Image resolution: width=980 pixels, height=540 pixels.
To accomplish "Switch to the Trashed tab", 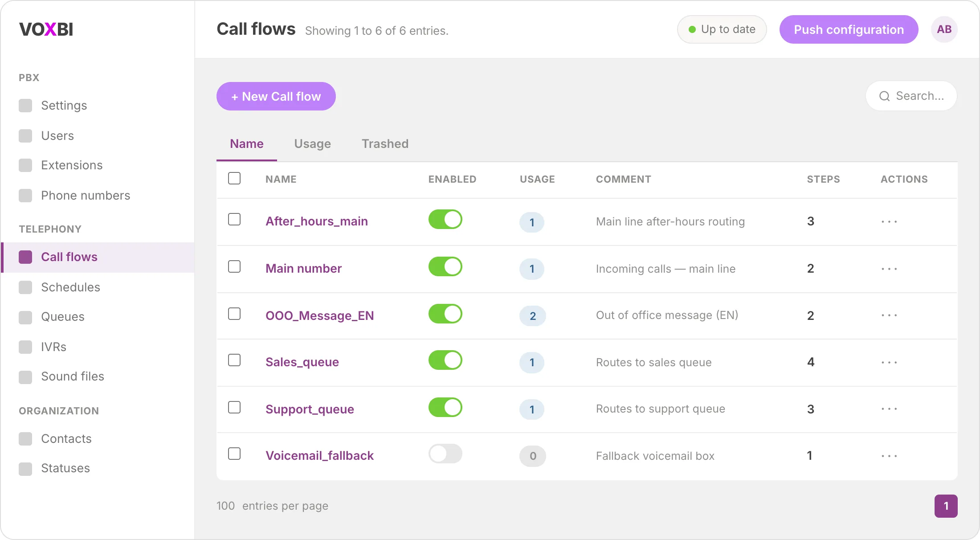I will (x=385, y=144).
